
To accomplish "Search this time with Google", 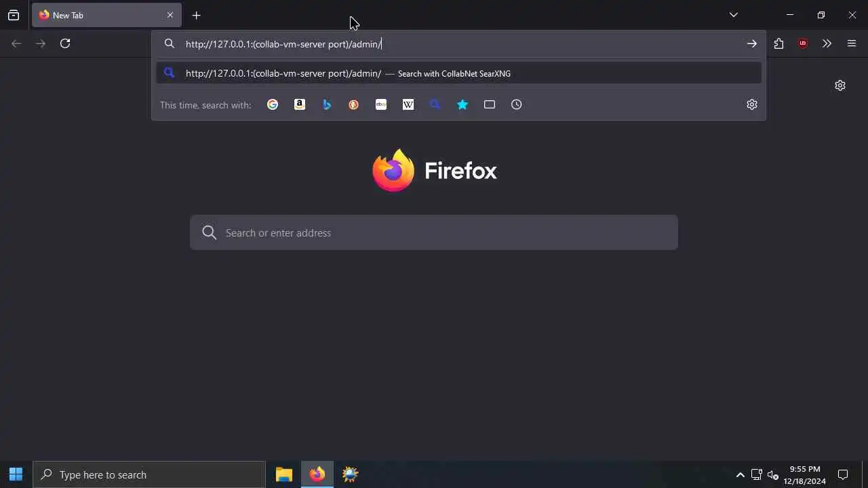I will click(273, 104).
